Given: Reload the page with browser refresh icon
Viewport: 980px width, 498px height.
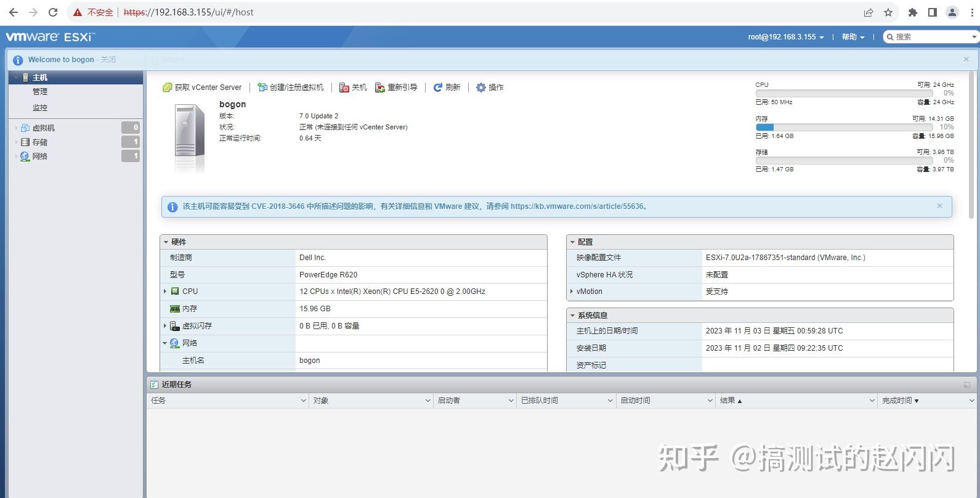Looking at the screenshot, I should [53, 12].
